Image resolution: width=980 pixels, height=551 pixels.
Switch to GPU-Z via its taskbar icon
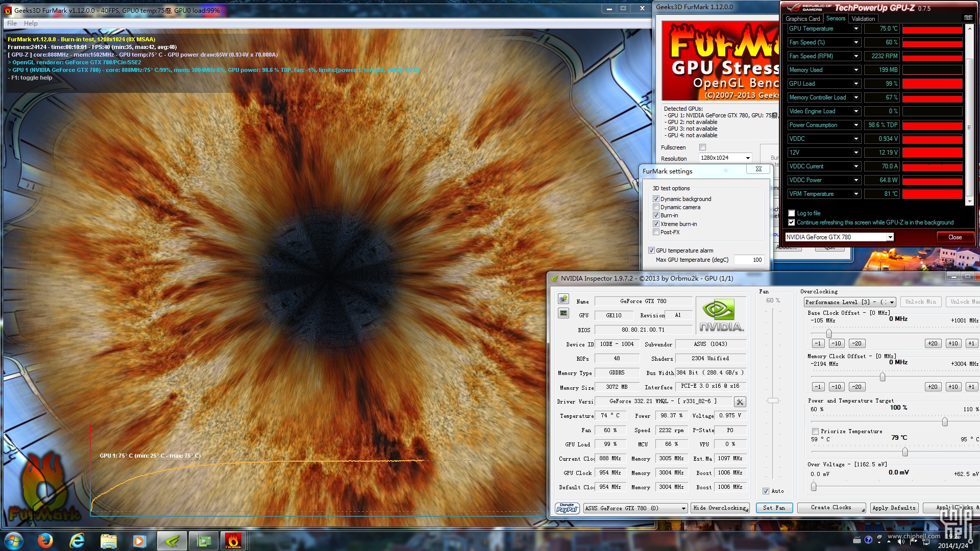coord(204,540)
